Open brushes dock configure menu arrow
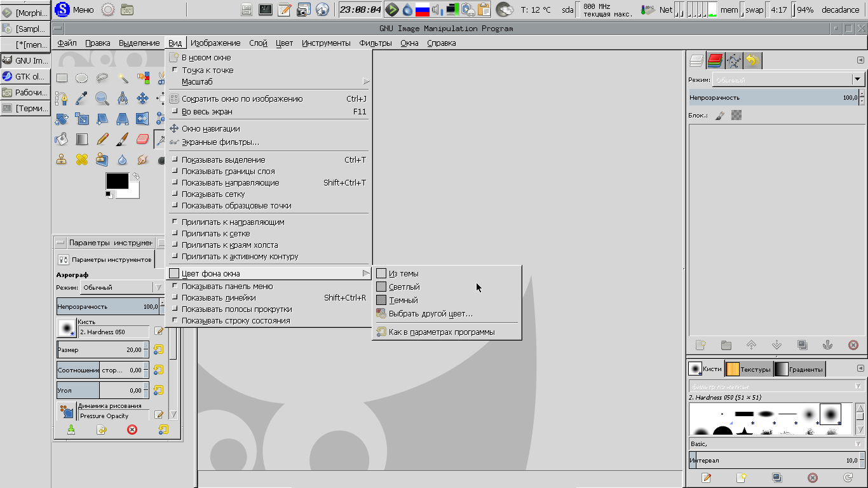The width and height of the screenshot is (868, 488). pyautogui.click(x=860, y=369)
